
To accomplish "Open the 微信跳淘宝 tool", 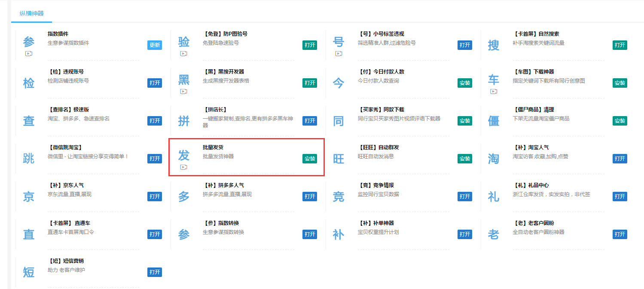I will (x=155, y=159).
